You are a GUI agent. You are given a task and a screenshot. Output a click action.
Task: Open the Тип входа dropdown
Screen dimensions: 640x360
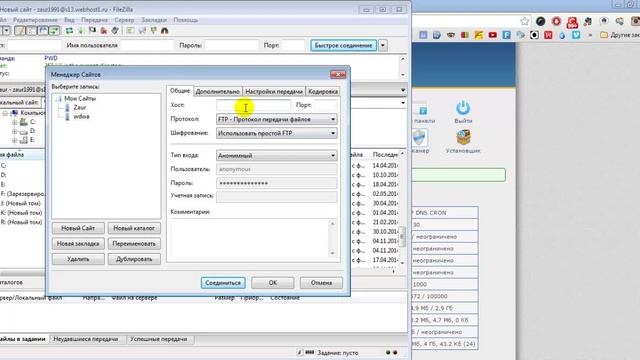click(x=276, y=156)
